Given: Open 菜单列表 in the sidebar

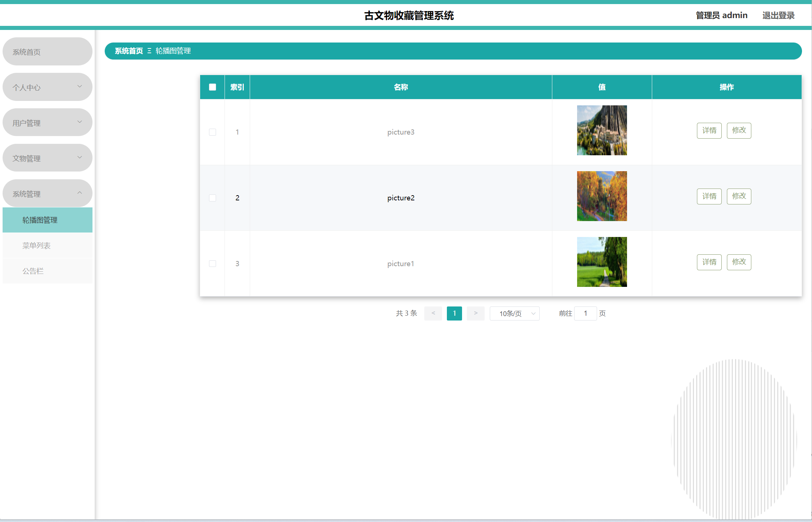Looking at the screenshot, I should tap(36, 245).
